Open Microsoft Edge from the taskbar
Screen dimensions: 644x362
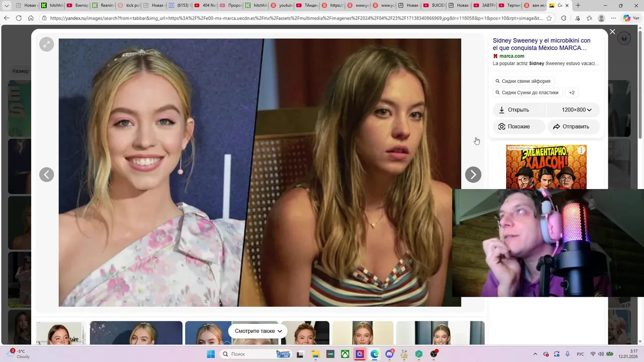pyautogui.click(x=374, y=354)
